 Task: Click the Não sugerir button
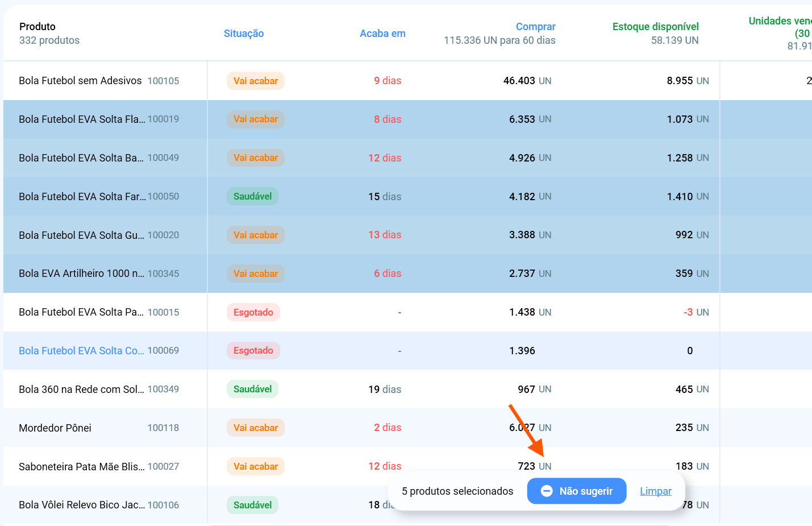point(576,491)
